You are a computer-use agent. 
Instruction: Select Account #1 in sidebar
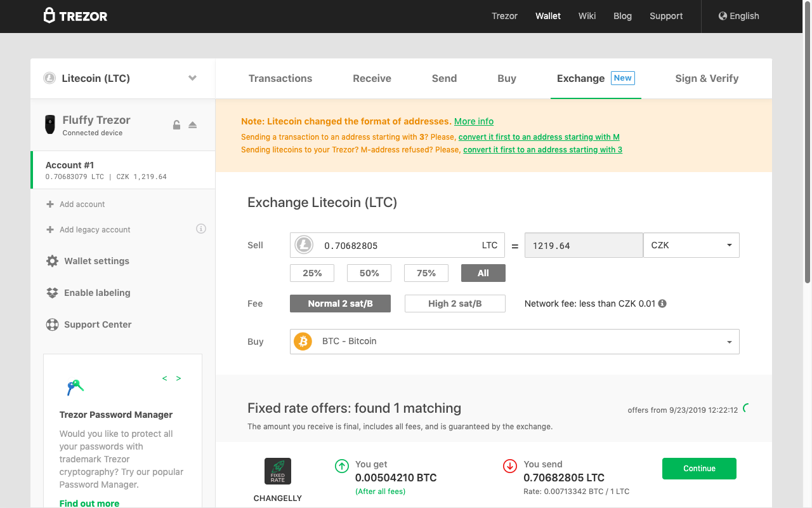click(x=123, y=170)
